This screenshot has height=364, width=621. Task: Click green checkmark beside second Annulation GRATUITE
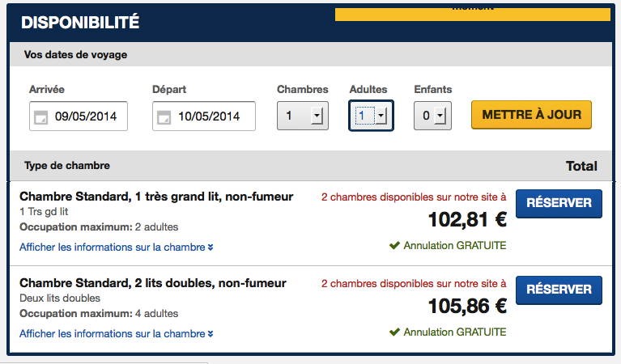click(x=394, y=332)
